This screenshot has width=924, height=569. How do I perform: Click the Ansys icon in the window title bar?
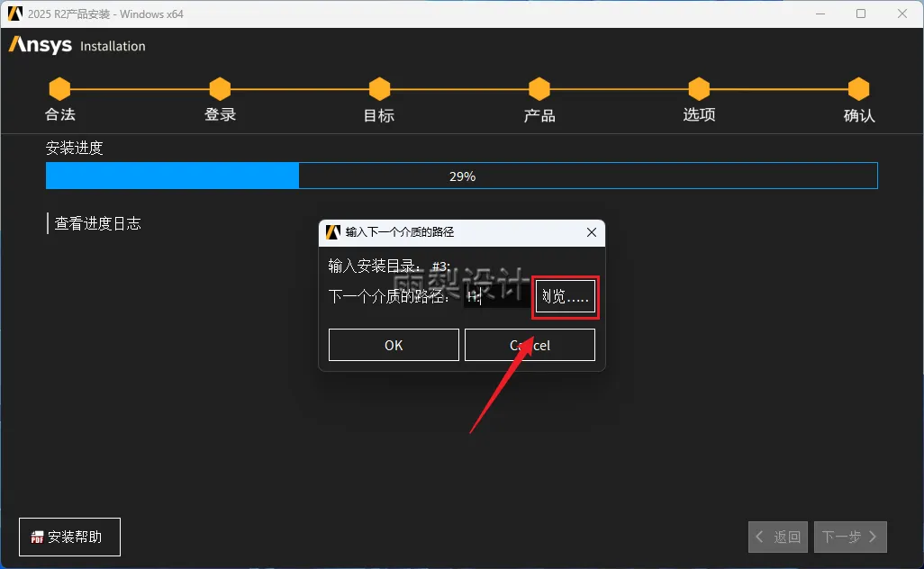[14, 13]
